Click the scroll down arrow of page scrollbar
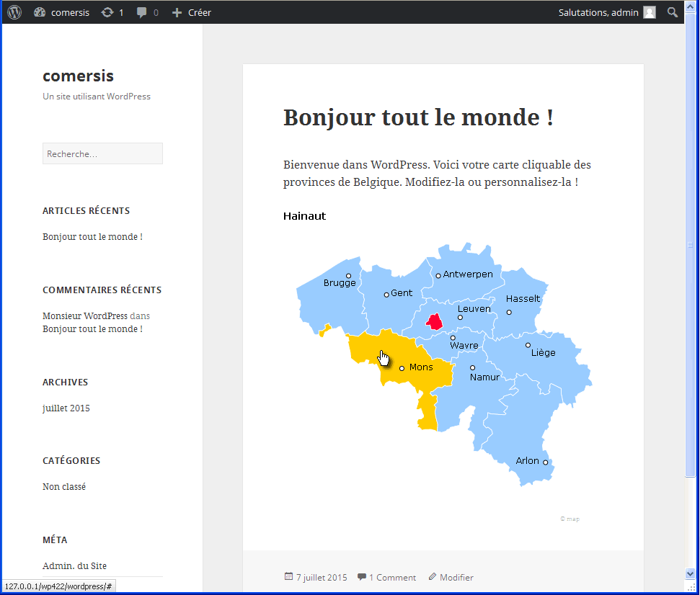Image resolution: width=700 pixels, height=595 pixels. pyautogui.click(x=690, y=574)
